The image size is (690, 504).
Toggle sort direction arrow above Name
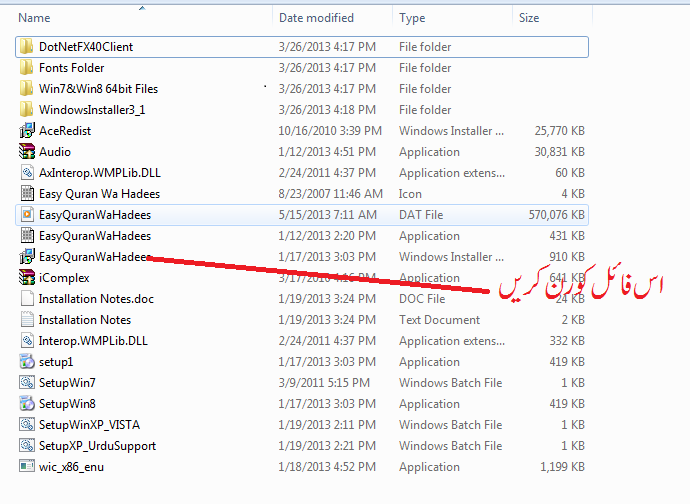pyautogui.click(x=142, y=8)
